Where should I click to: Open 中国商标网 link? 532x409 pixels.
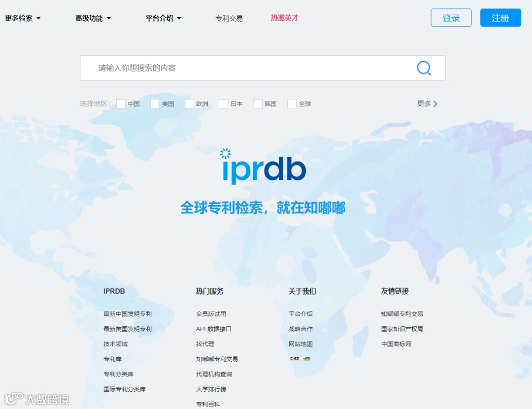tap(396, 344)
